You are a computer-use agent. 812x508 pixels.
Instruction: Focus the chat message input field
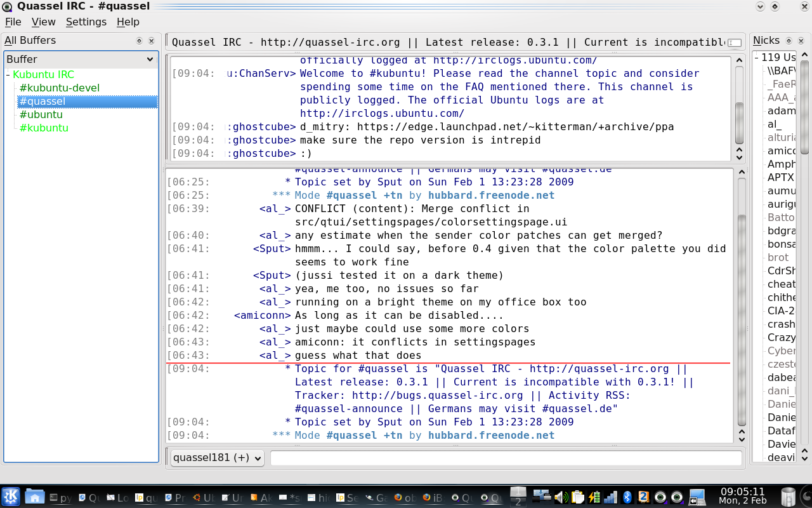tap(506, 458)
